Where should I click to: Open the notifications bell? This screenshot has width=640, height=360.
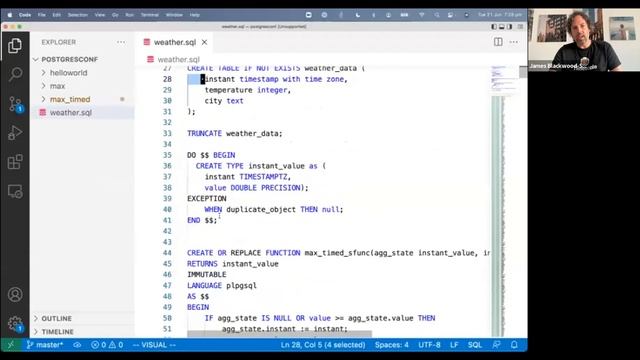coord(514,345)
